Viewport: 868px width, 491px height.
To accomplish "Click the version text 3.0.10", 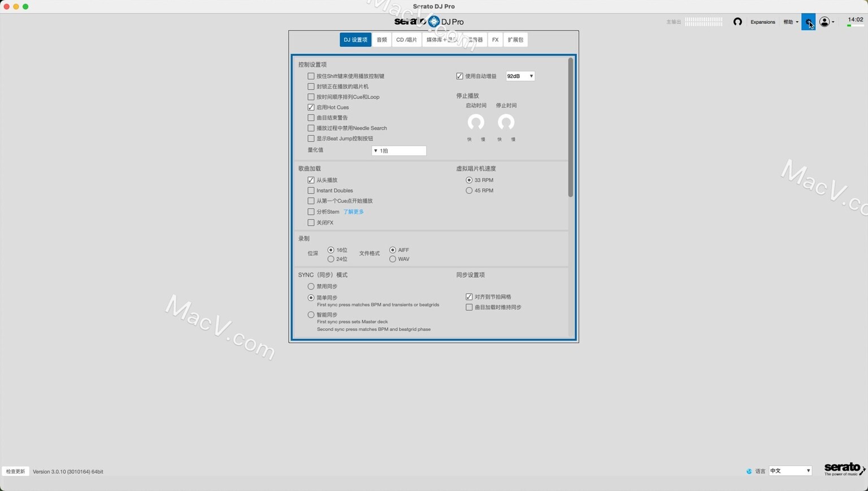I will tap(68, 471).
